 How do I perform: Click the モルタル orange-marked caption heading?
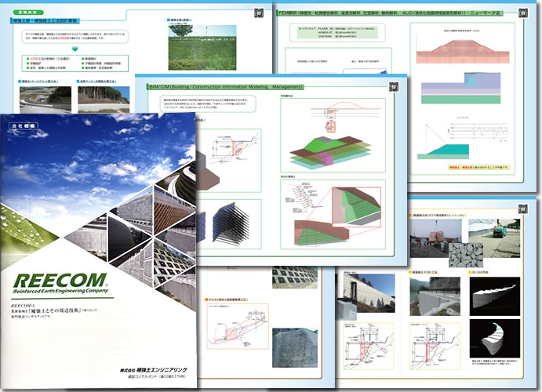[x=227, y=299]
